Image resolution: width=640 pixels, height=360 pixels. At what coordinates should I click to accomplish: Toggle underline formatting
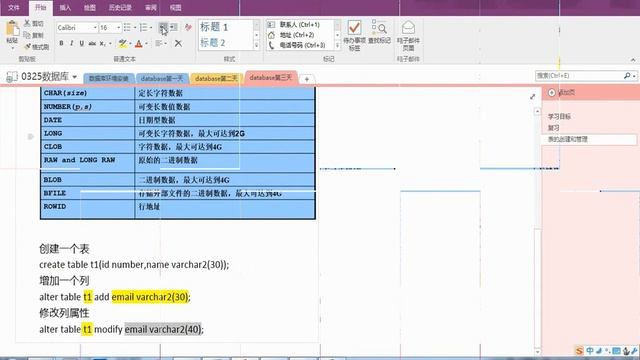pos(82,43)
